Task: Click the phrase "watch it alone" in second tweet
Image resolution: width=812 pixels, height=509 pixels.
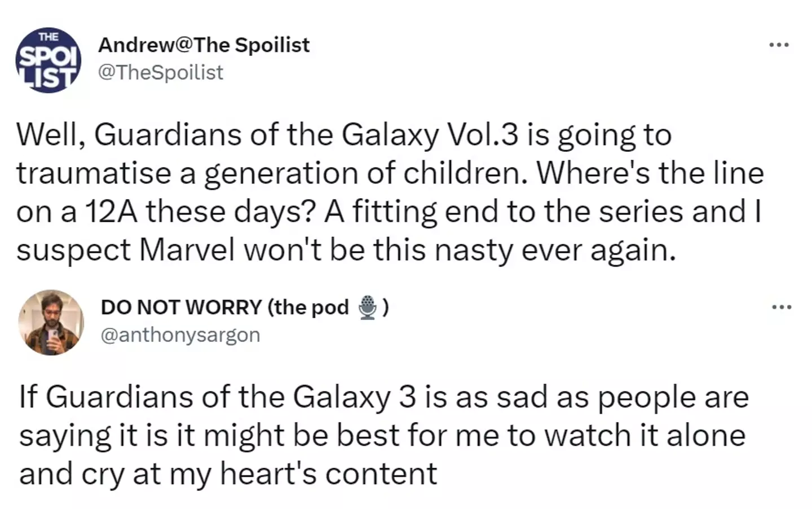Action: point(645,436)
